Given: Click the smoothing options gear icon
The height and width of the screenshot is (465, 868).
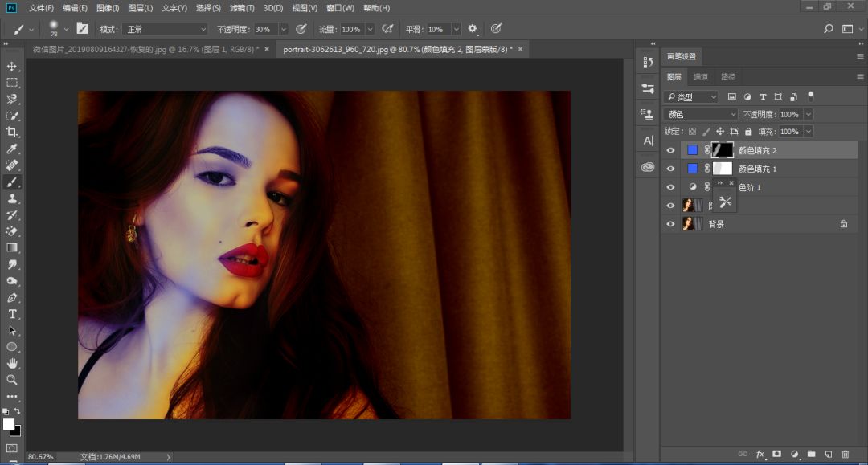Looking at the screenshot, I should click(x=473, y=29).
